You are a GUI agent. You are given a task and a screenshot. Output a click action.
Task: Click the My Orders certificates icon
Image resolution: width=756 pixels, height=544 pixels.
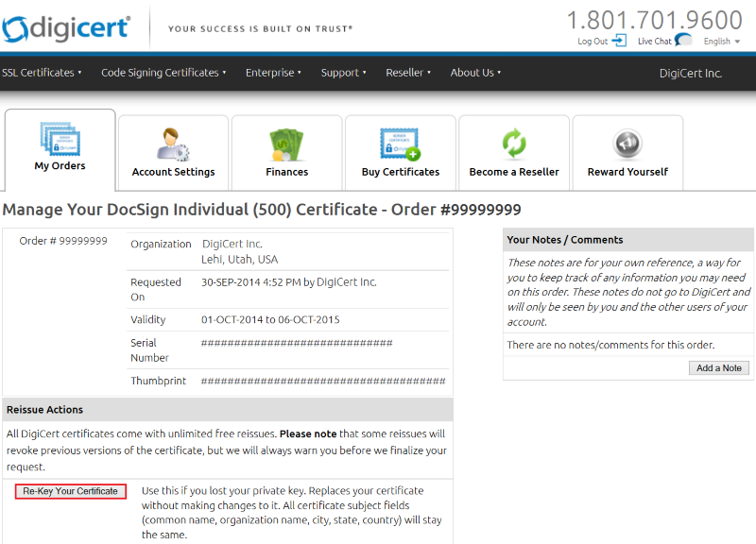tap(60, 139)
